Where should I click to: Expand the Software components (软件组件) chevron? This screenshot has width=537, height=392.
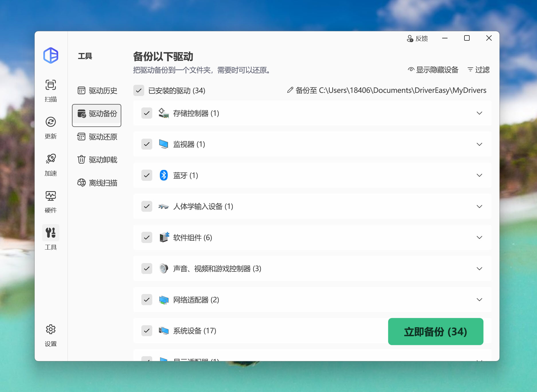(x=479, y=238)
